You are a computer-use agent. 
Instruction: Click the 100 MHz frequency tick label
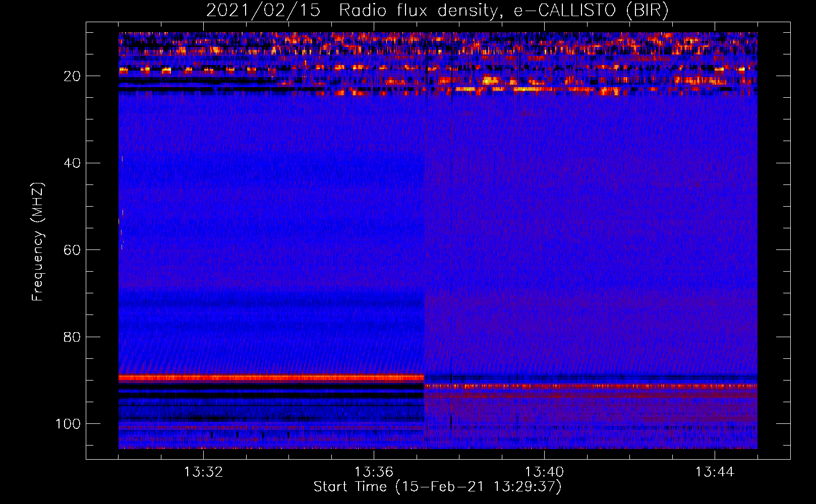68,423
